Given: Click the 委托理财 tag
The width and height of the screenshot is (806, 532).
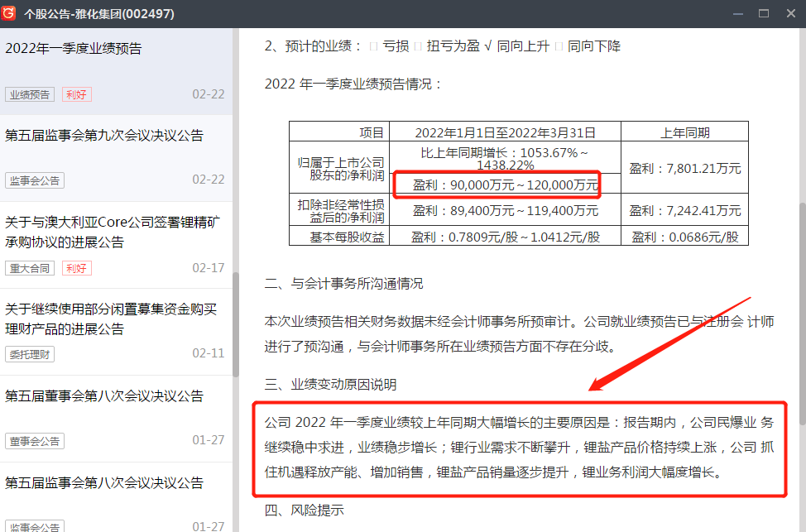Looking at the screenshot, I should point(30,354).
